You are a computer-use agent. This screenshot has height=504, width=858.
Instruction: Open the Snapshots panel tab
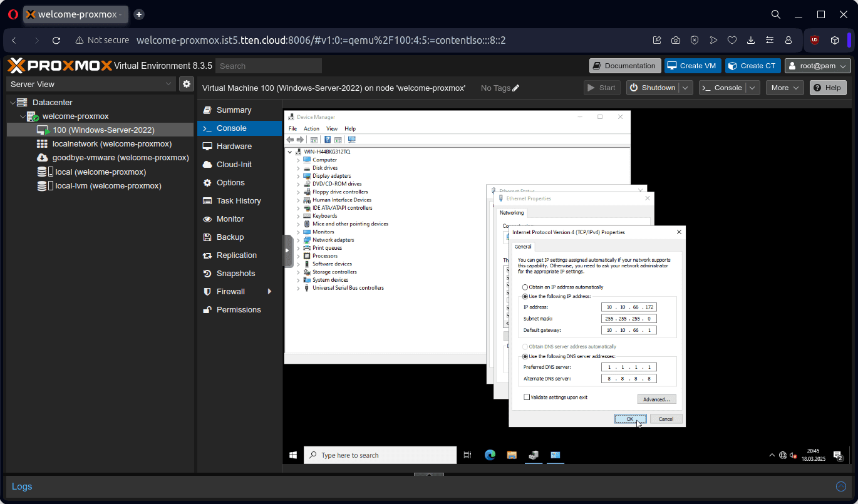point(239,274)
